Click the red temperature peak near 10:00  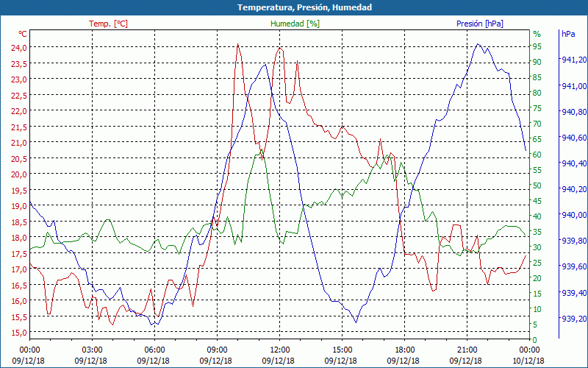(x=237, y=44)
